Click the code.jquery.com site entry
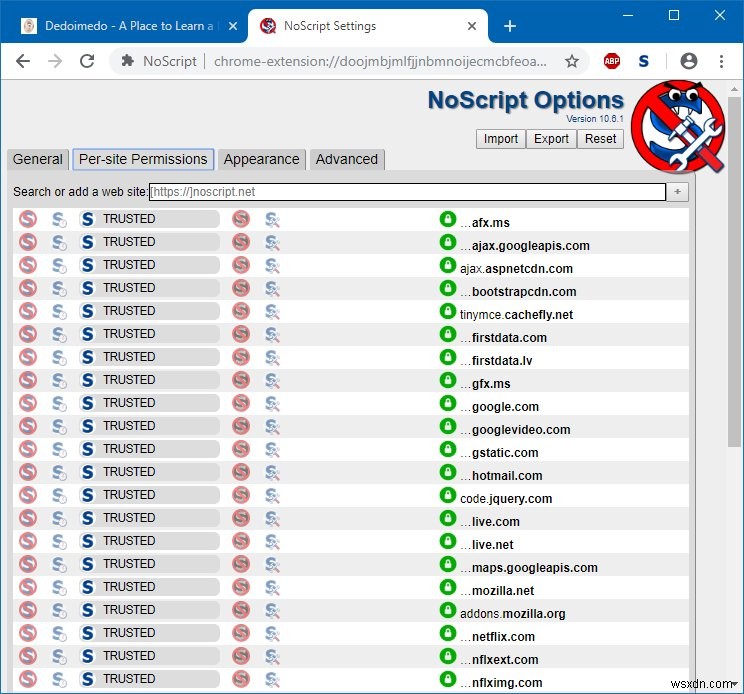This screenshot has width=744, height=694. (x=506, y=499)
